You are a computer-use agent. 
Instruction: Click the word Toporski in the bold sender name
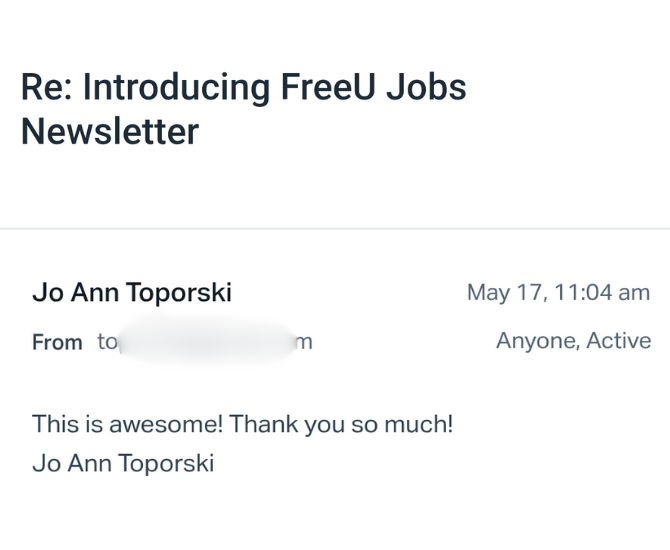click(x=178, y=292)
